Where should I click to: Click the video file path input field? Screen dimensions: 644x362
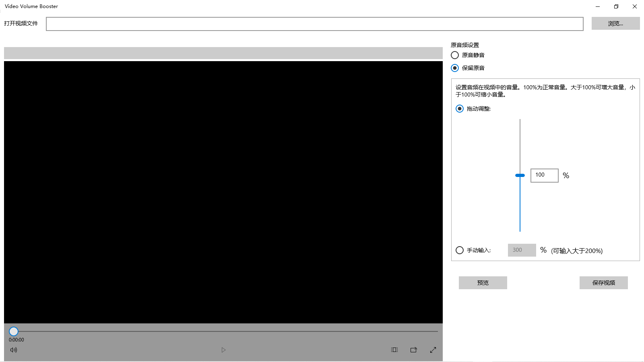coord(315,24)
